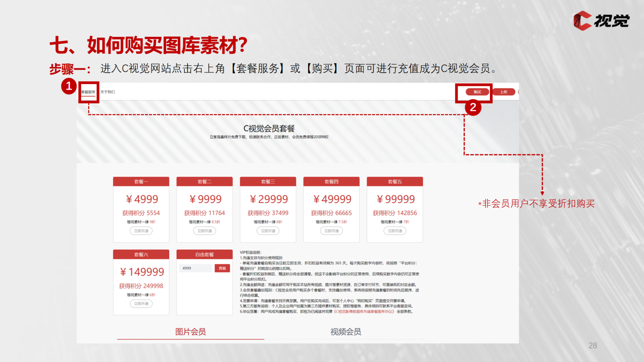Screen dimensions: 644x362
Task: Click the red circled number 1 marker
Action: click(x=69, y=87)
